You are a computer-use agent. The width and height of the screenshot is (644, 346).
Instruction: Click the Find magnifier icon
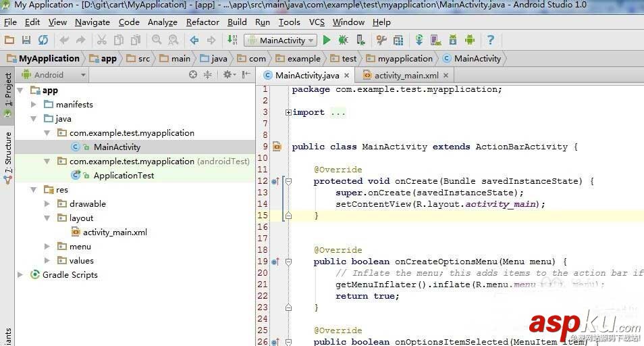point(157,40)
